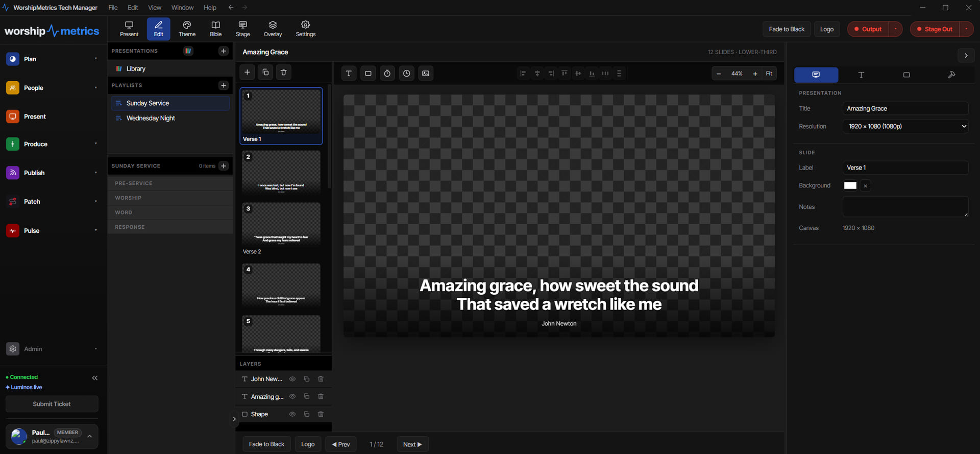Pick the slide Background color swatch

pos(850,186)
